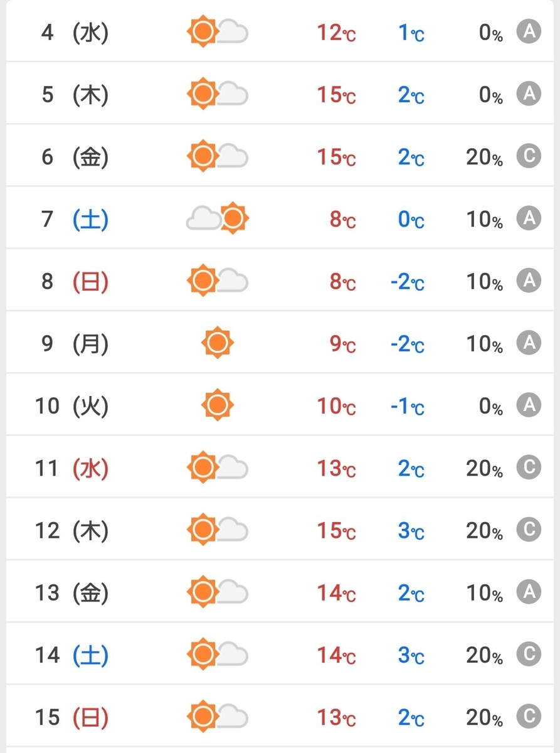This screenshot has width=560, height=753.
Task: Tap reliability badge C on Saturday 14
Action: 528,654
